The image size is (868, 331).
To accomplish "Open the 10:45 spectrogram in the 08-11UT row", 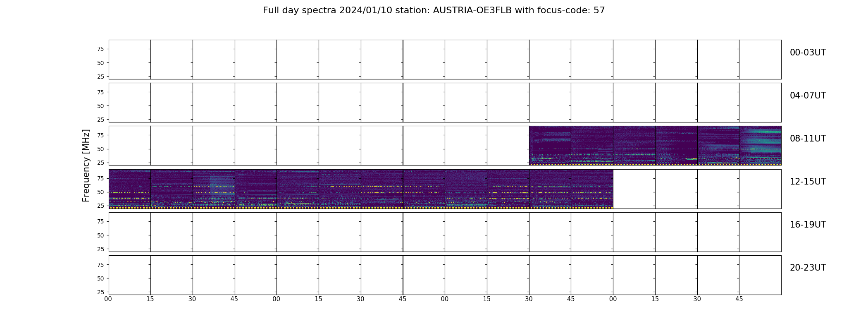I will (x=592, y=146).
